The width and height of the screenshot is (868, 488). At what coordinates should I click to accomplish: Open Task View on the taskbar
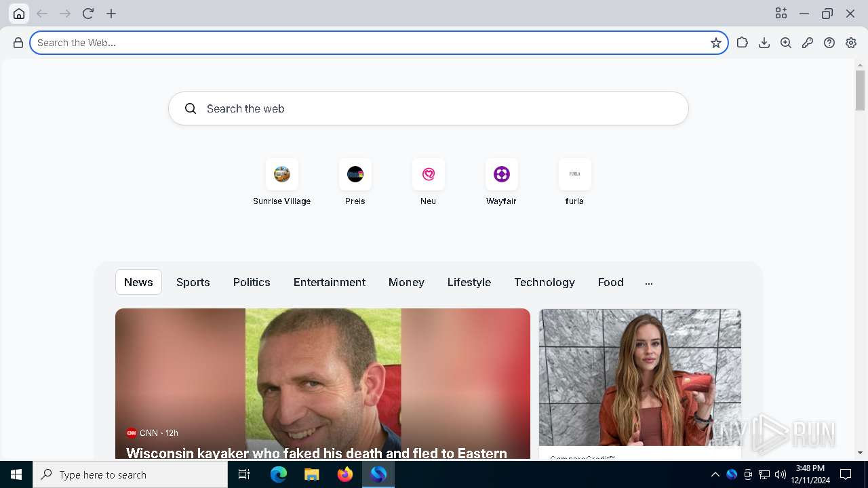244,474
